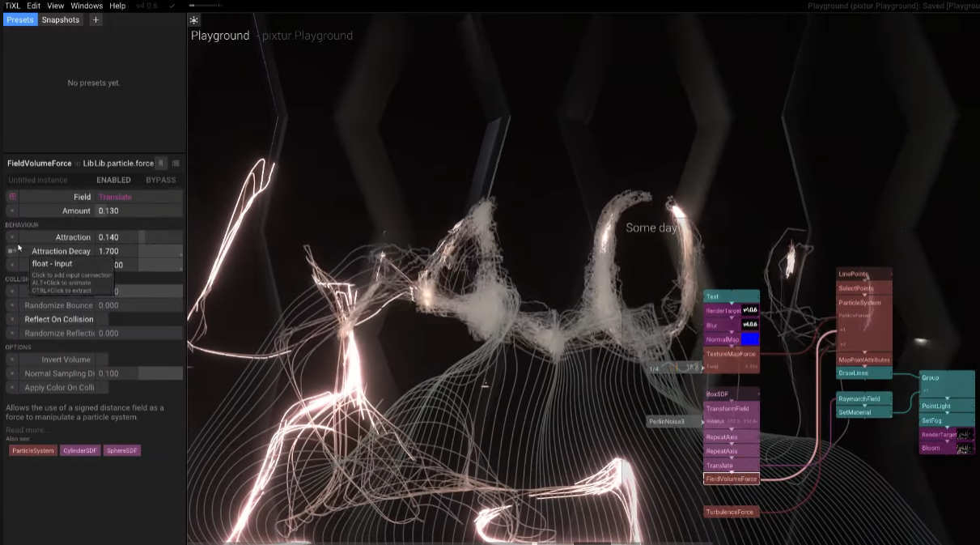The image size is (980, 545).
Task: Open the CylinderSDF related operator button
Action: 80,450
